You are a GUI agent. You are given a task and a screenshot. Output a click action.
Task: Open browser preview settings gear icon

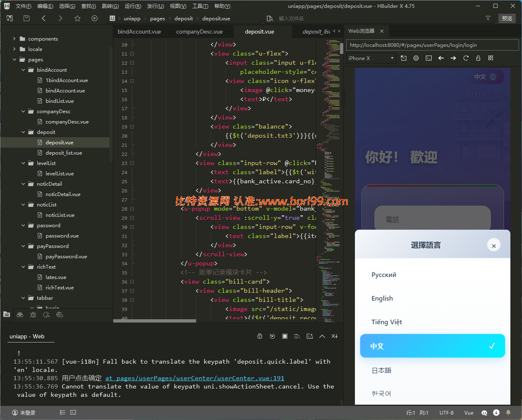pos(416,58)
